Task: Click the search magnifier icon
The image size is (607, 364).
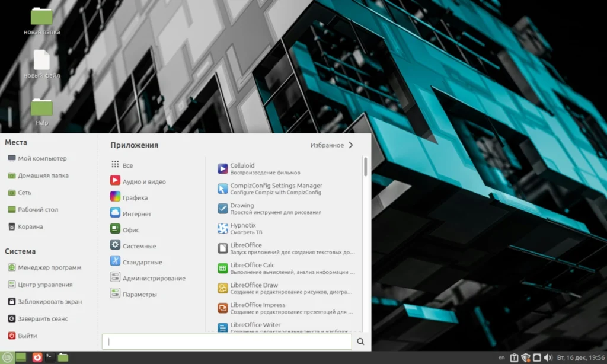Action: (x=360, y=341)
